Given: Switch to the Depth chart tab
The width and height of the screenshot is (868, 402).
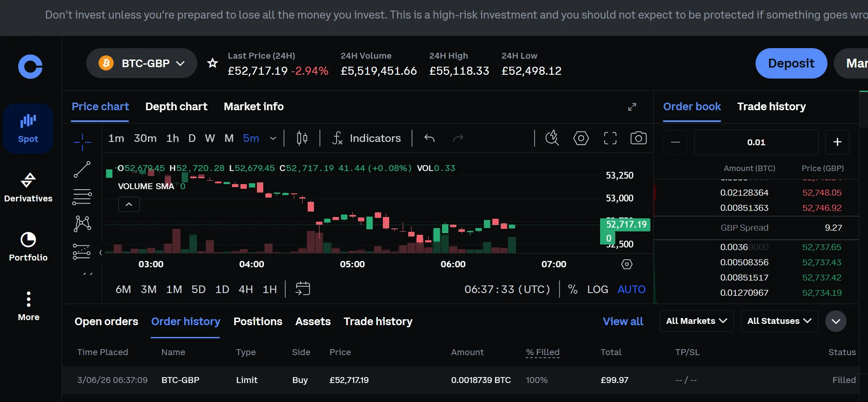Looking at the screenshot, I should (176, 106).
